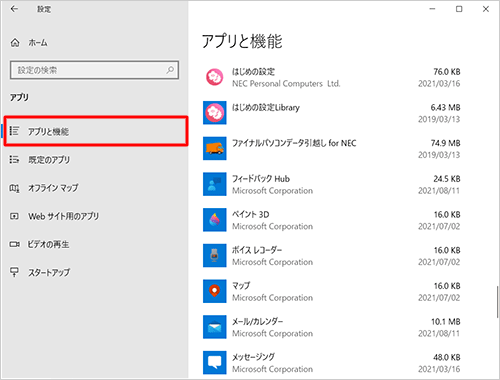Select the スタートアップ icon
The width and height of the screenshot is (500, 380).
coord(14,272)
